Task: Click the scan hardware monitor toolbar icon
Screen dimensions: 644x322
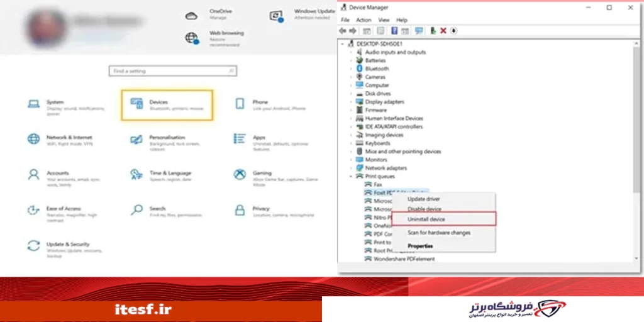Action: tap(418, 30)
